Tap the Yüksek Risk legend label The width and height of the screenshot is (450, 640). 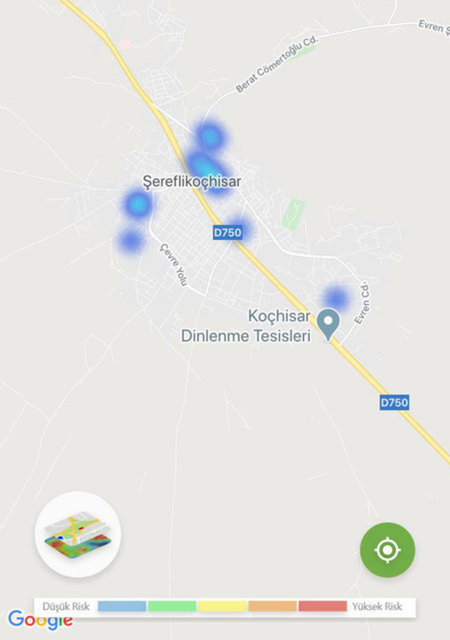point(377,606)
